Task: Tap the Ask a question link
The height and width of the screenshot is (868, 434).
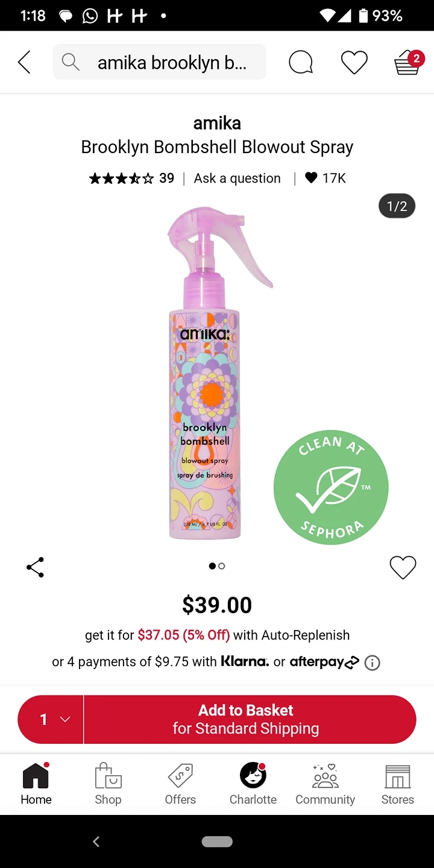Action: coord(237,178)
